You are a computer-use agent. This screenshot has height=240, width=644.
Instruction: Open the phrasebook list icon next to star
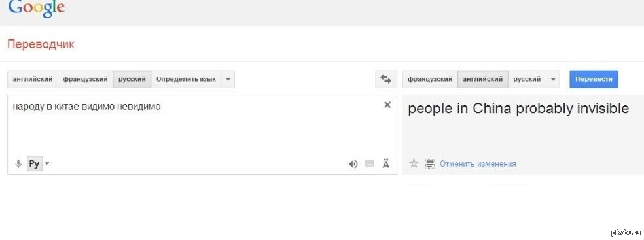coord(430,164)
